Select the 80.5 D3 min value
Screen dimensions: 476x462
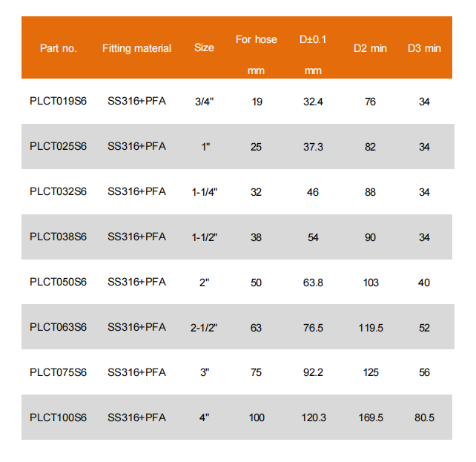(x=424, y=418)
